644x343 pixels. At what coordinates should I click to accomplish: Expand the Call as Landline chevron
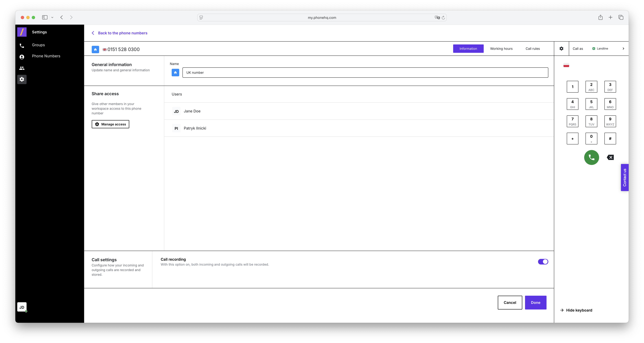pos(623,49)
